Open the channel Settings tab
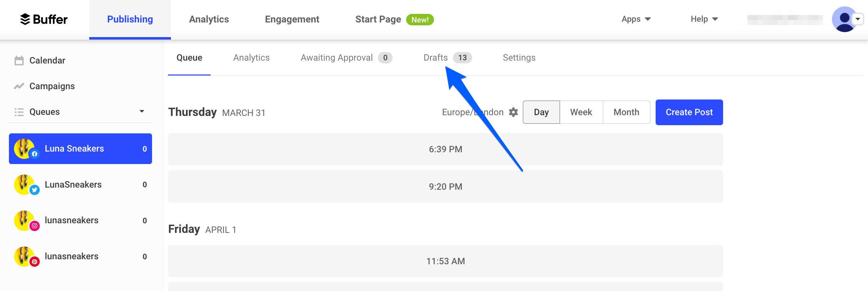 [x=519, y=58]
